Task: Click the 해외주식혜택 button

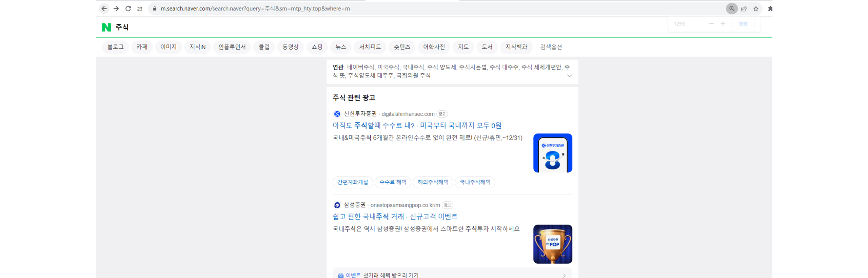Action: pos(433,182)
